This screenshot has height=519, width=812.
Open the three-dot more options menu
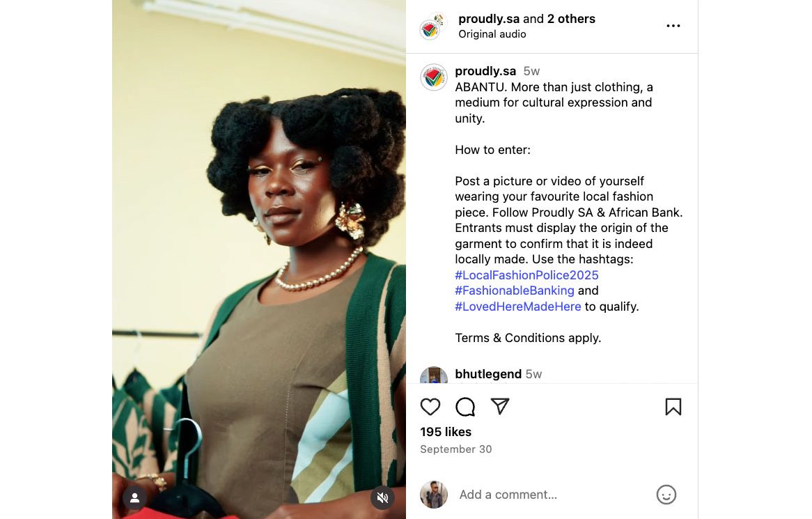[673, 26]
